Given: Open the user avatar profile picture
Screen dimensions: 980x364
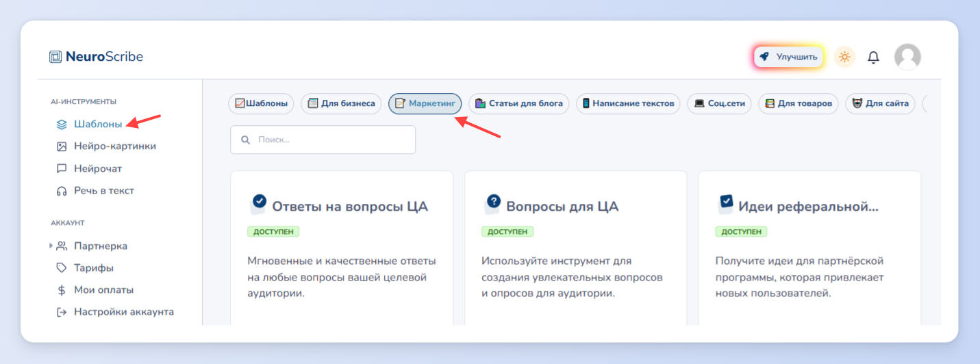Looking at the screenshot, I should pos(907,57).
